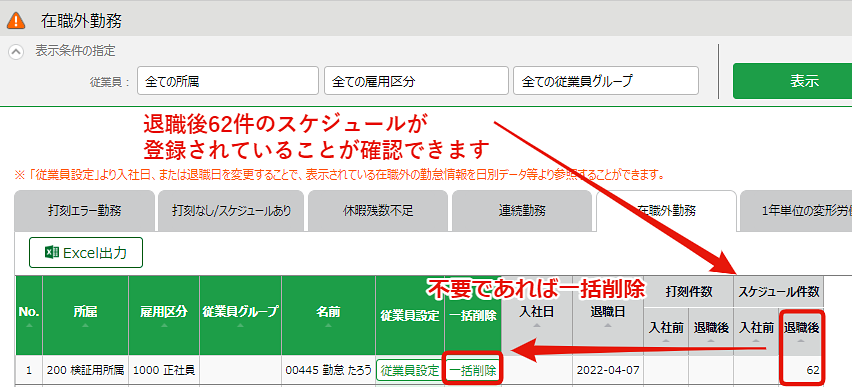
Task: Click the 従業員設定 column header
Action: tap(410, 315)
